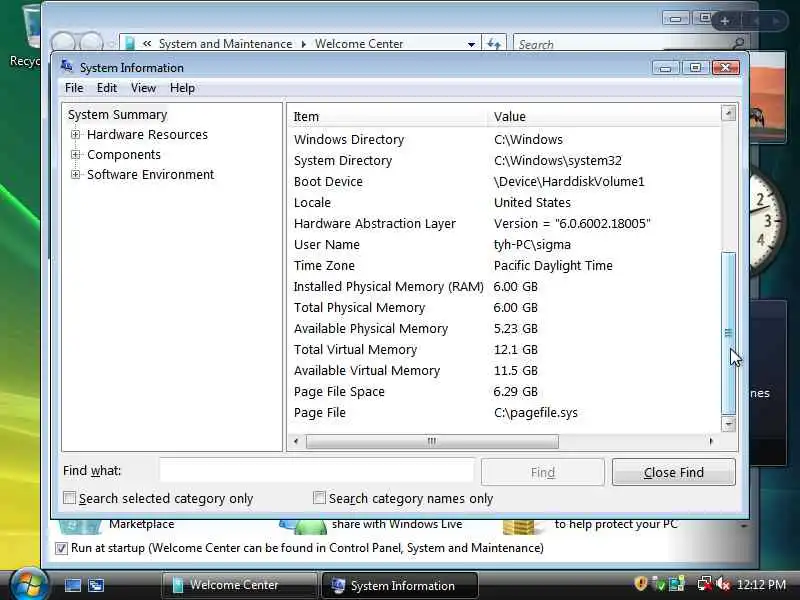This screenshot has height=600, width=800.
Task: Open the View menu
Action: pos(143,88)
